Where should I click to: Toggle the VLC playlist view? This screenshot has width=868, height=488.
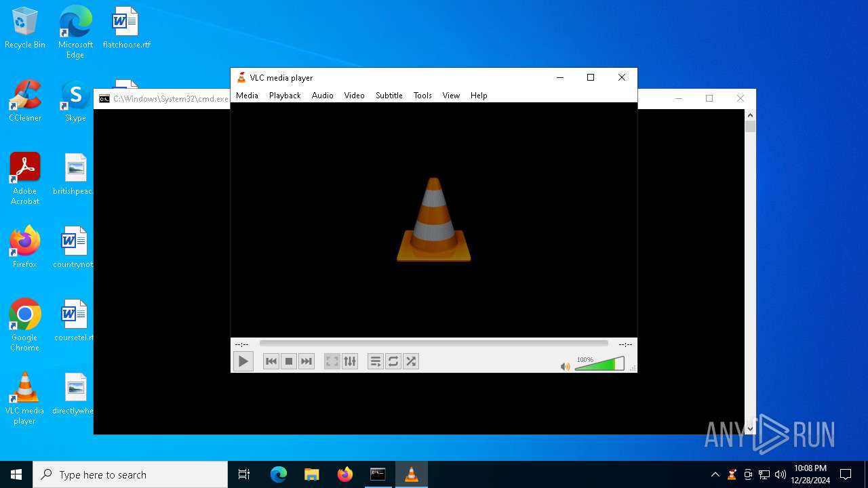click(x=376, y=361)
